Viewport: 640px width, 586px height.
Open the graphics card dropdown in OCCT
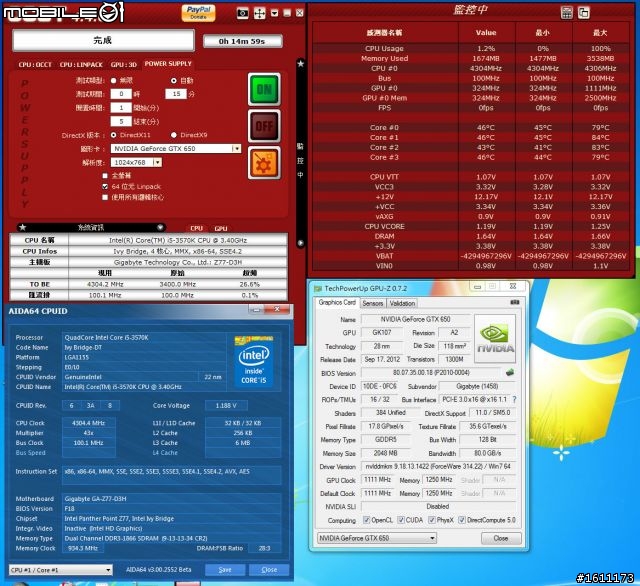pyautogui.click(x=176, y=149)
